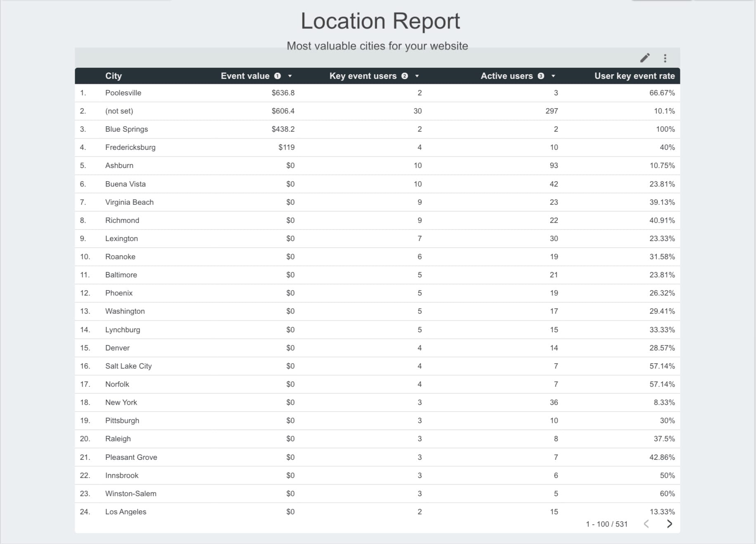Select the Los Angeles row
Image resolution: width=756 pixels, height=544 pixels.
125,511
